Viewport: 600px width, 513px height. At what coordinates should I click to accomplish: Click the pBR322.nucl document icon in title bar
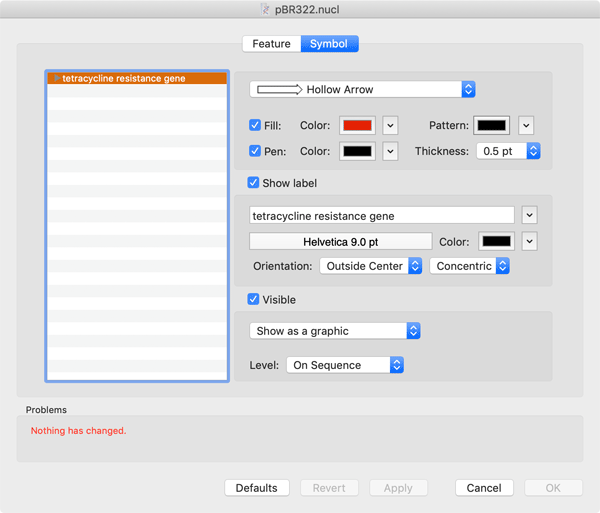coord(265,9)
